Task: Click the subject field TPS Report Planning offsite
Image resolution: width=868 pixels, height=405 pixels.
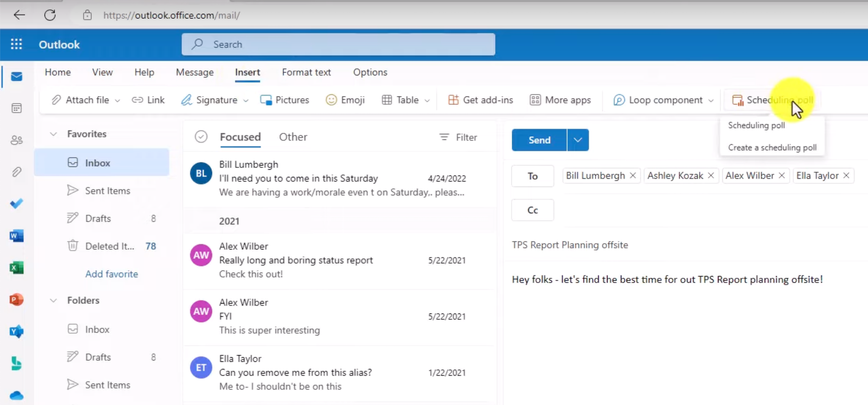Action: [x=570, y=245]
